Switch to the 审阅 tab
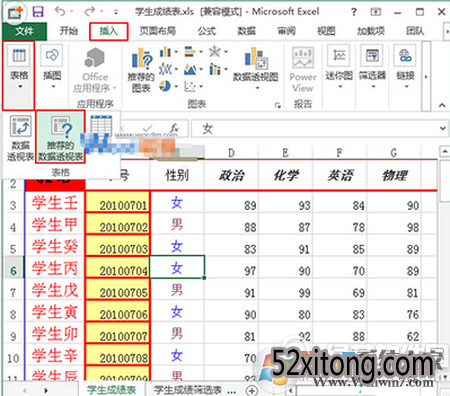Screen dimensions: 450x396 [x=286, y=31]
